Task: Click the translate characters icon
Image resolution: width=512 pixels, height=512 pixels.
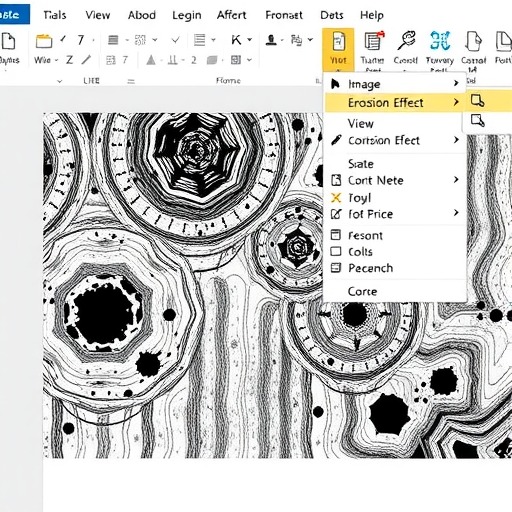Action: pyautogui.click(x=296, y=40)
